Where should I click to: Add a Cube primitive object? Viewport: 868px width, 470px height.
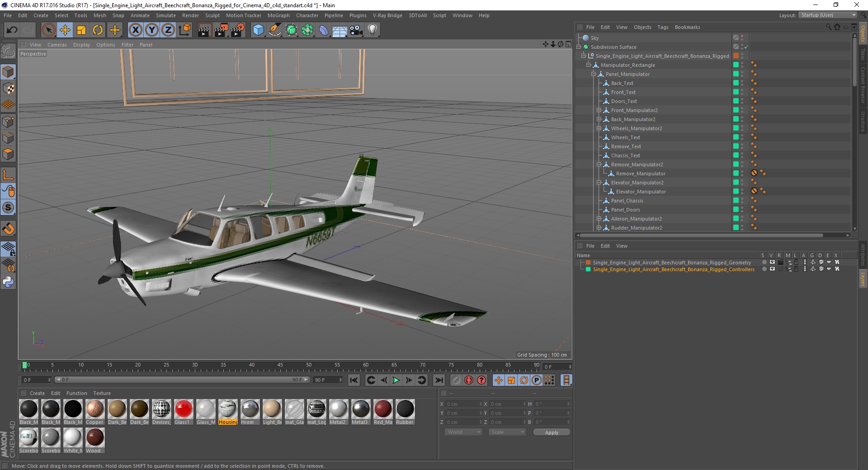(x=258, y=30)
